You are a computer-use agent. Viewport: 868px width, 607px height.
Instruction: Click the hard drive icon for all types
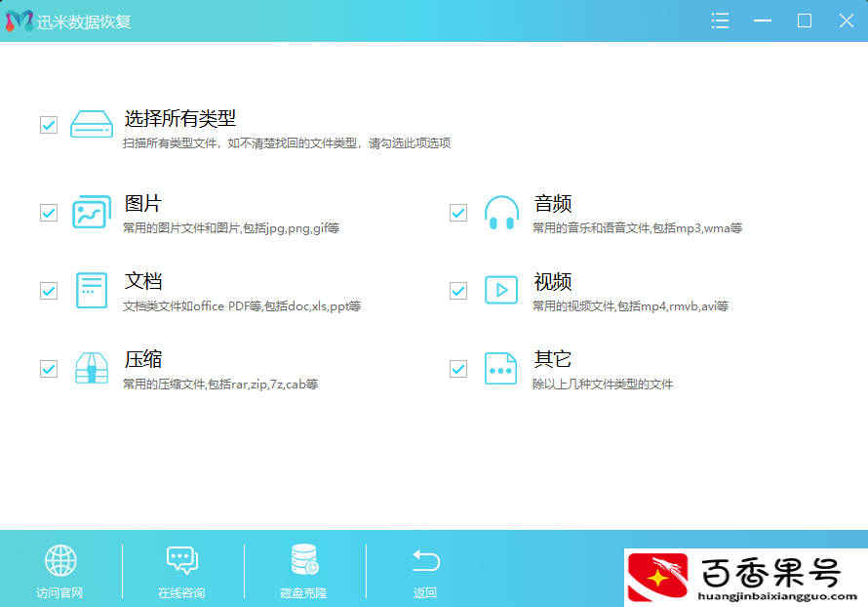(92, 124)
